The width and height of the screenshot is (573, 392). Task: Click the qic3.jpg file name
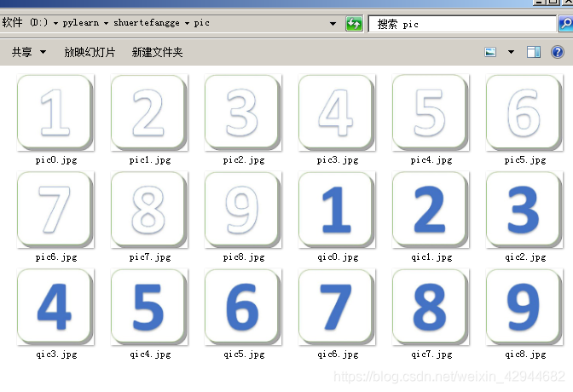56,355
